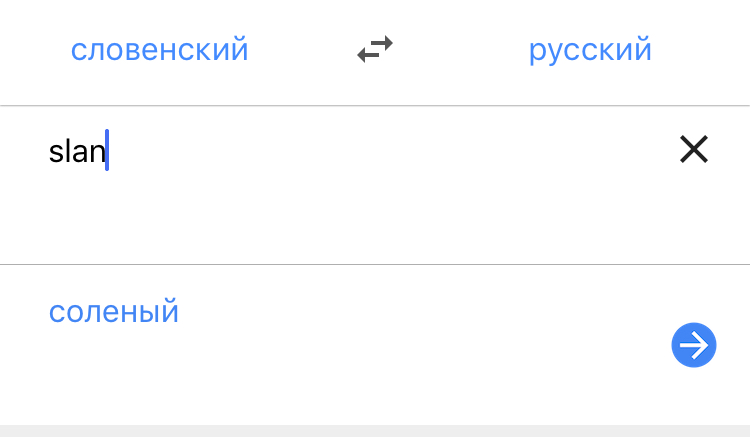Change the target language from русский

[x=590, y=49]
